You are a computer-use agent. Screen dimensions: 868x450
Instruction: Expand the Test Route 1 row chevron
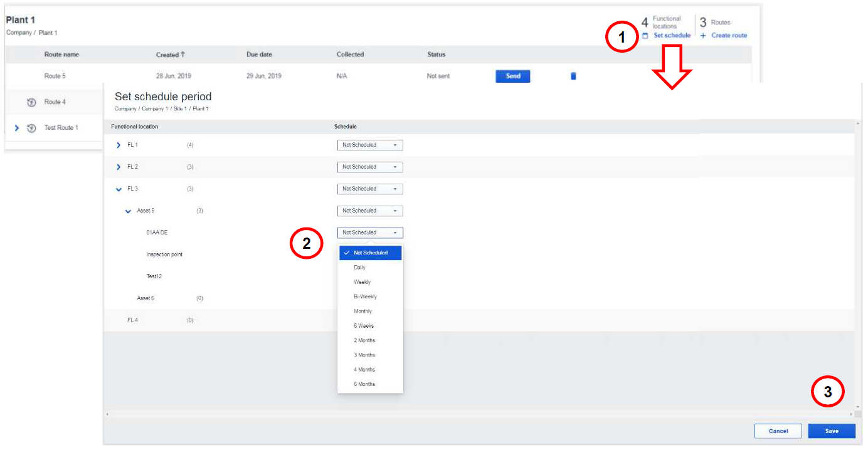[x=17, y=128]
